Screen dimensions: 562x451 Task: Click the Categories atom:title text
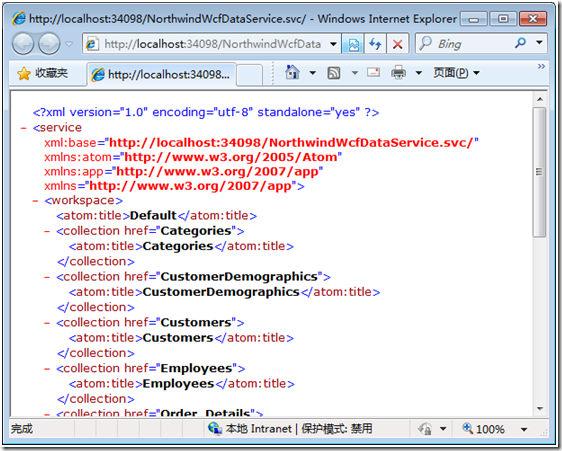point(178,246)
